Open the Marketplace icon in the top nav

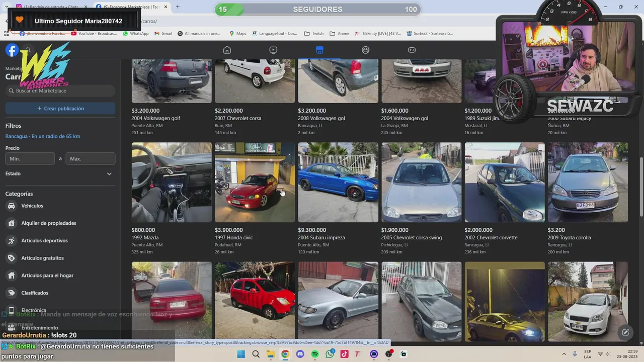click(319, 50)
